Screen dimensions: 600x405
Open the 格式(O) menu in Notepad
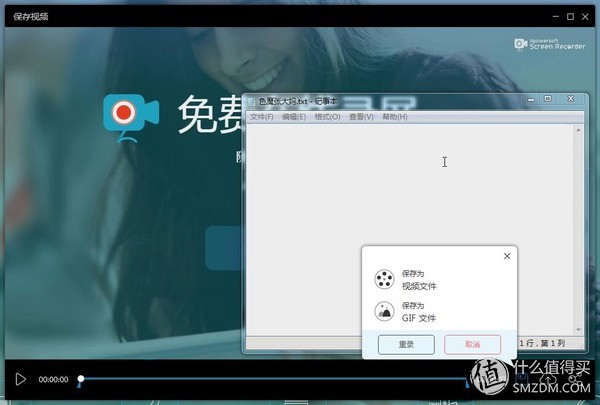[x=328, y=117]
